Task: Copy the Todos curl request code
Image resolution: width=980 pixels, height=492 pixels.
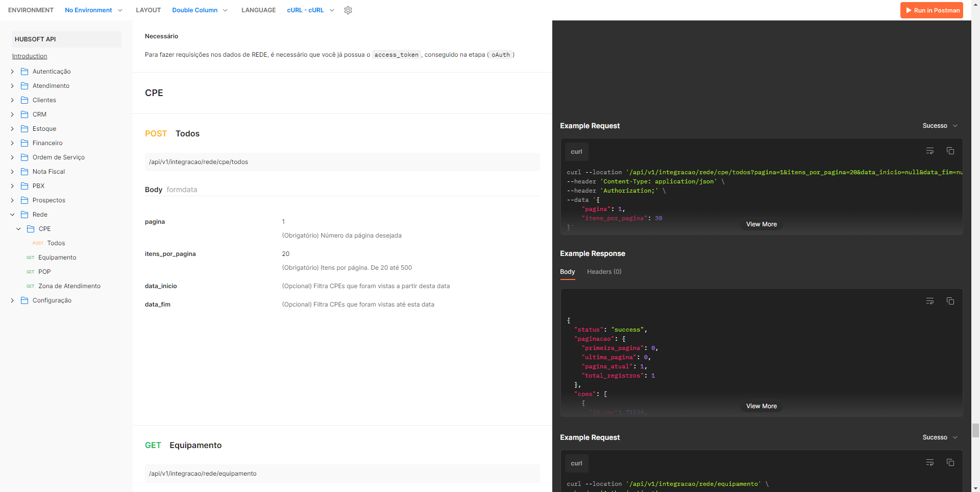Action: point(950,151)
